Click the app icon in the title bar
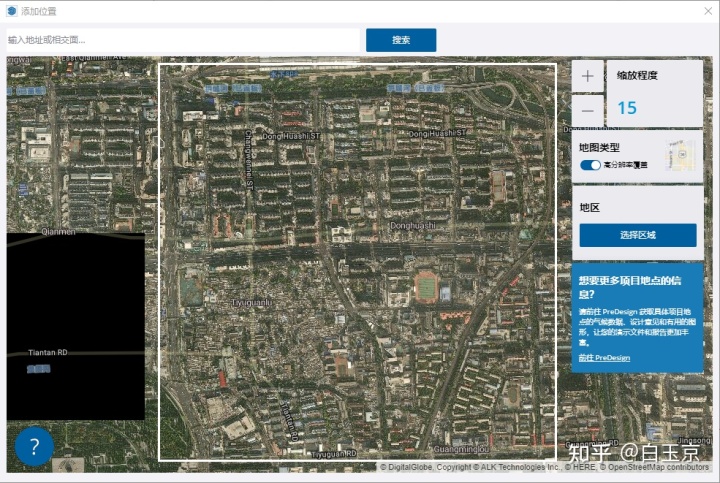 11,11
